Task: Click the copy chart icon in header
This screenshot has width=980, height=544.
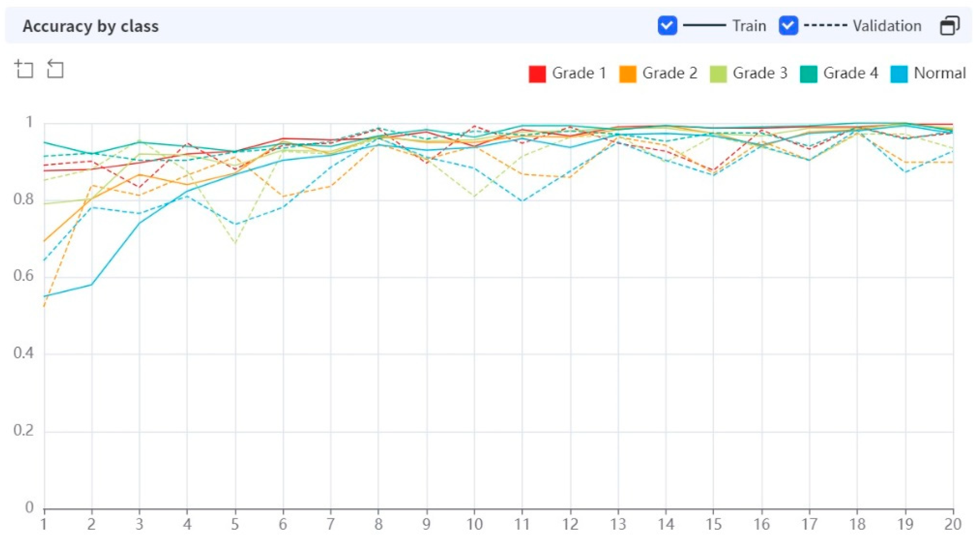Action: (950, 26)
